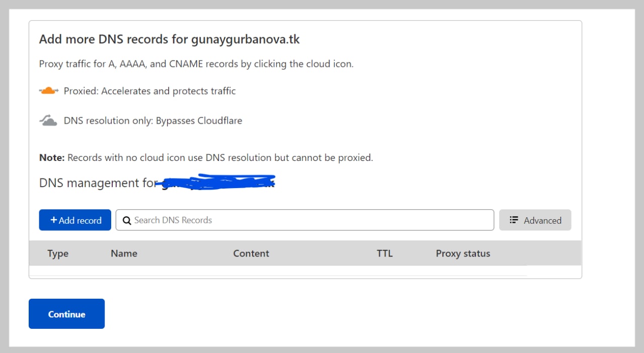
Task: Click the list icon on Advanced button
Action: [x=514, y=220]
